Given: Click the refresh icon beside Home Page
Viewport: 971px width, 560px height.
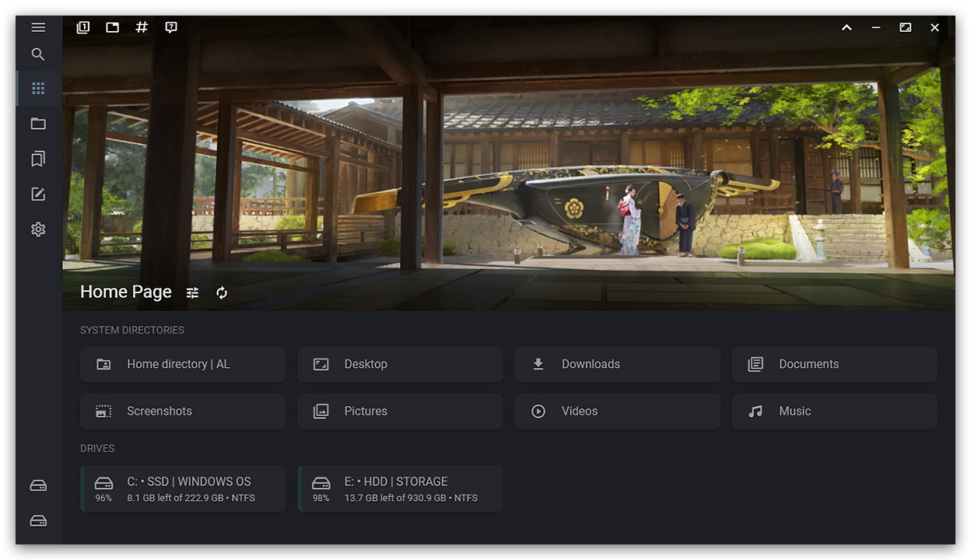Looking at the screenshot, I should (x=222, y=292).
